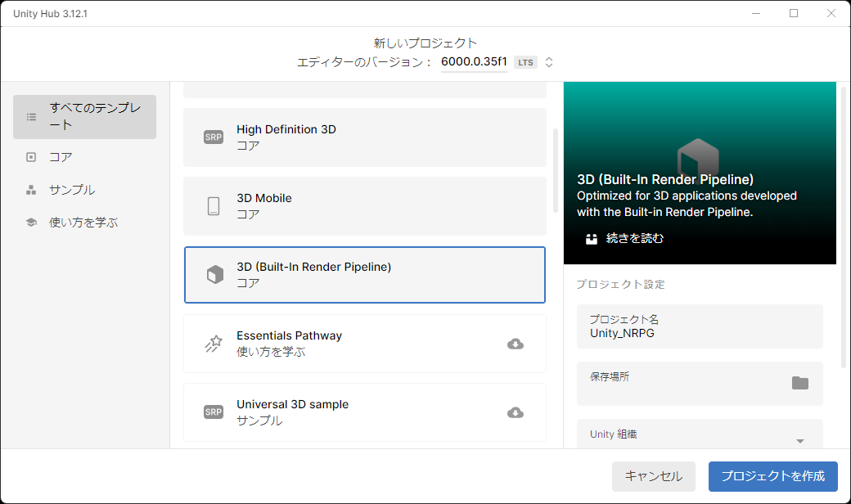Select the すべてのテンプレート category
This screenshot has width=851, height=504.
pos(84,116)
